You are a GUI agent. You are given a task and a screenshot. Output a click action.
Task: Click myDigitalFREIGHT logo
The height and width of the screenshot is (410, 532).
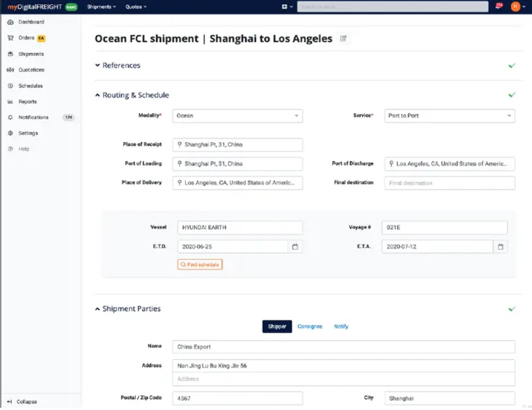(35, 7)
